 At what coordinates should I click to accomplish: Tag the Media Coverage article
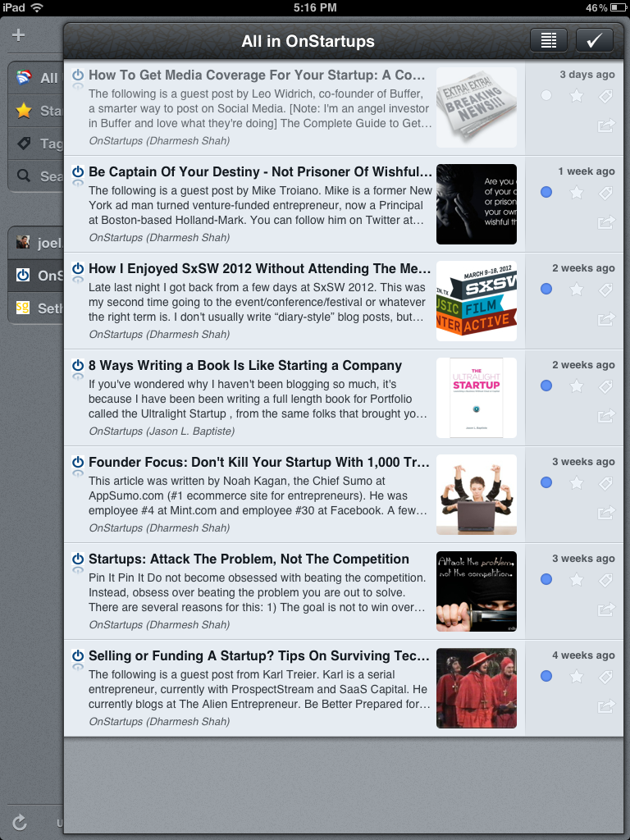[606, 96]
